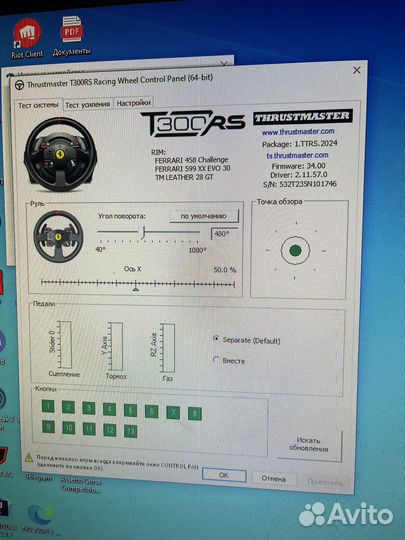This screenshot has width=405, height=540.
Task: Click the large Ferrari wheel image
Action: [61, 154]
